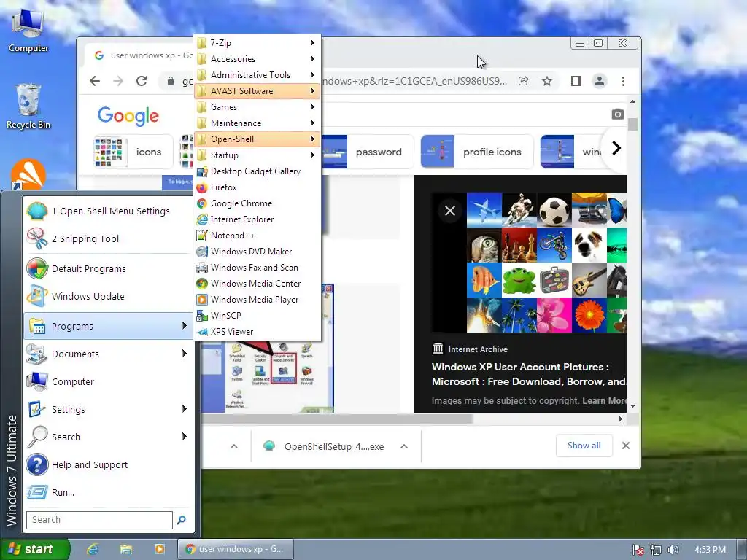Open XPS Viewer
The height and width of the screenshot is (560, 747).
258,332
